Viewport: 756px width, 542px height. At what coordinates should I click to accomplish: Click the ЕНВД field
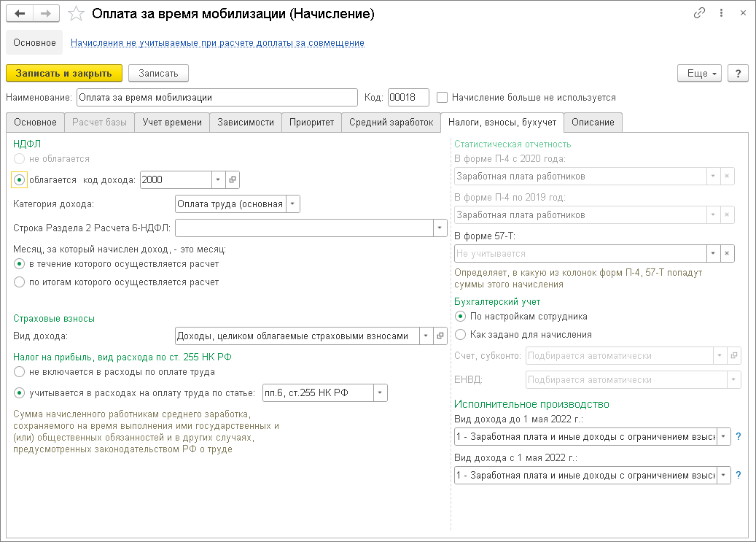[626, 380]
